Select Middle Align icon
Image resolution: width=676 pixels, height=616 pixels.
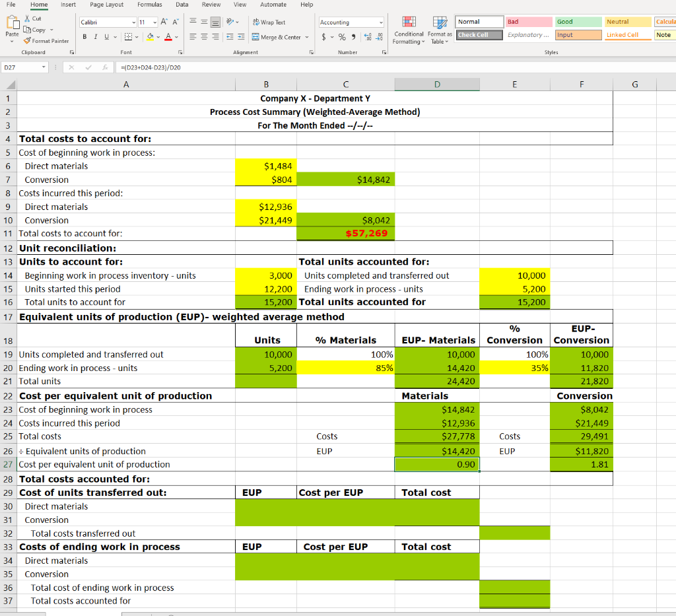205,22
